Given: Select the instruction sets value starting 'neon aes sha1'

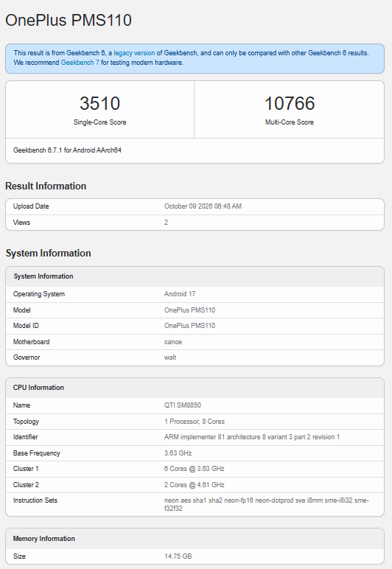Looking at the screenshot, I should pos(267,504).
